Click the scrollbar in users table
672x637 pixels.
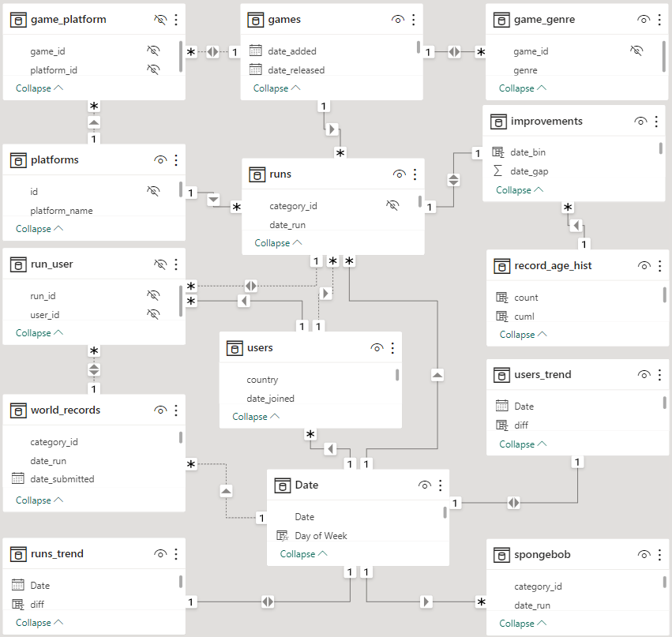click(397, 374)
